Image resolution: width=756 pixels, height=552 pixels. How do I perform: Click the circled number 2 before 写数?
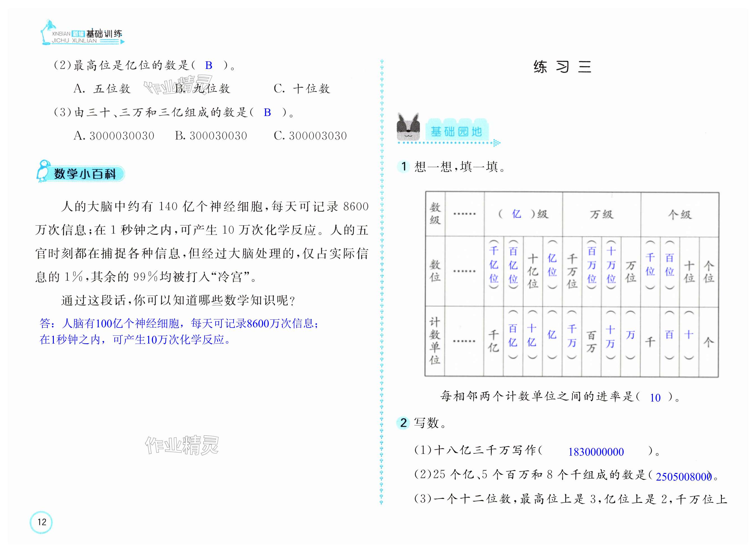(x=403, y=423)
